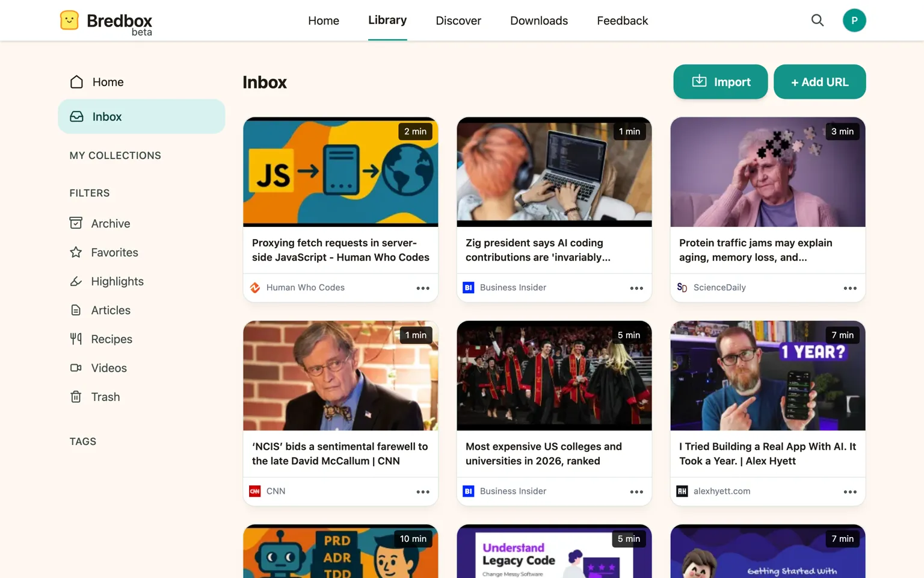Screen dimensions: 924x578
Task: Click the 'Bredbox' brand name text
Action: point(119,20)
